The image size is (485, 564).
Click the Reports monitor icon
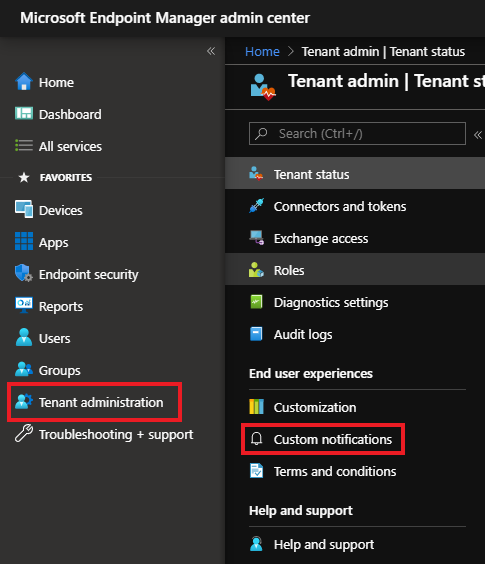(24, 305)
